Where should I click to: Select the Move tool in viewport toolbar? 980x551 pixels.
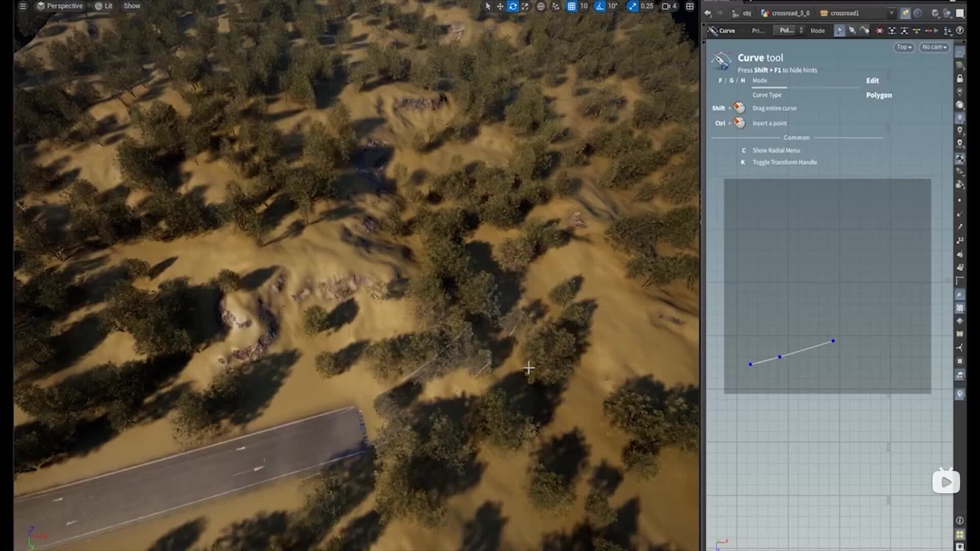click(501, 7)
